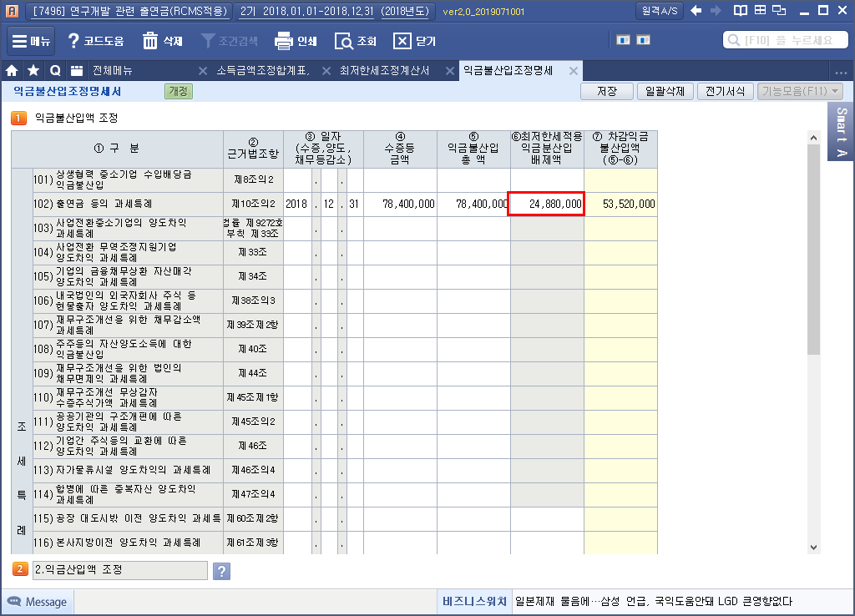
Task: Click the three-dots overflow in tab bar
Action: (x=841, y=72)
